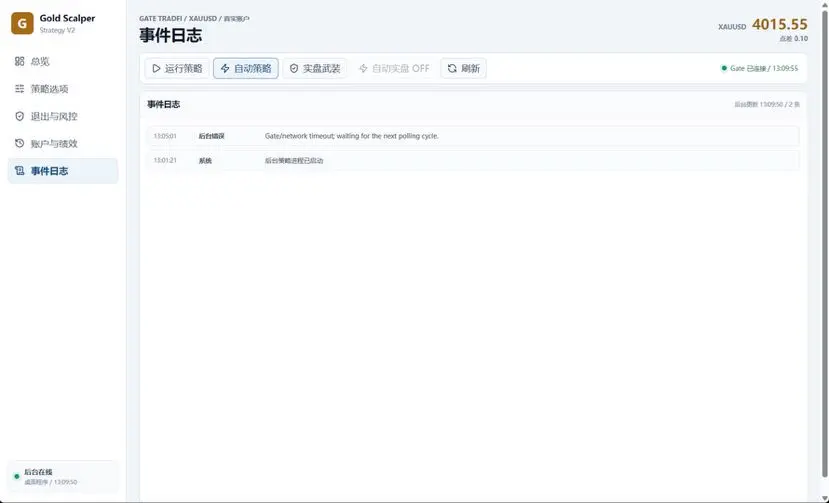Click the GATE TRADFI / XAUUSD breadcrumb text
829x503 pixels.
[195, 19]
